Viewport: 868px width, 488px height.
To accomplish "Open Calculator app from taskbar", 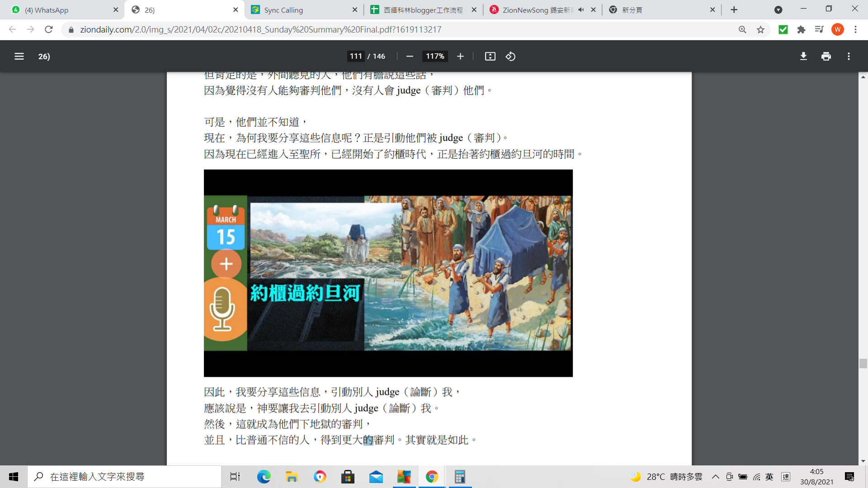I will [x=460, y=477].
